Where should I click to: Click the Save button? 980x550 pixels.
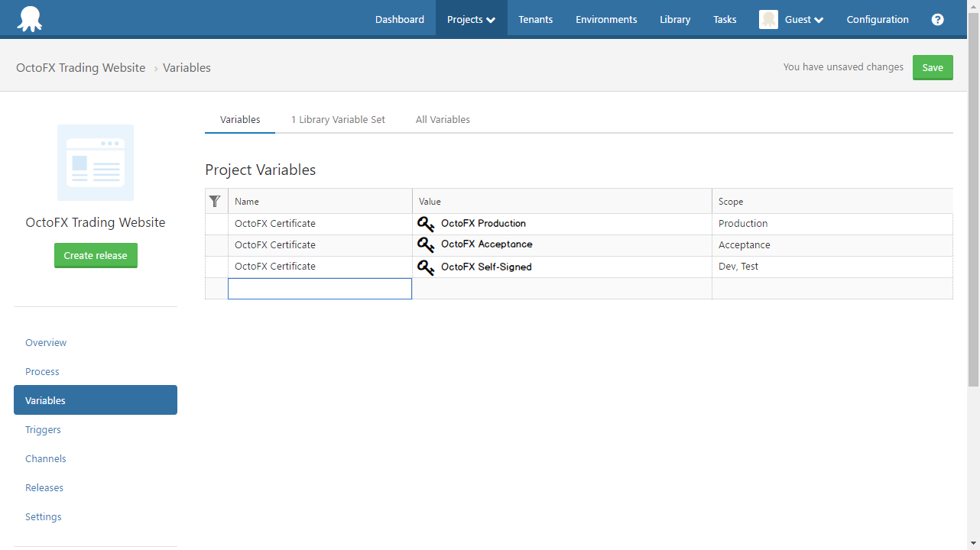pyautogui.click(x=933, y=67)
